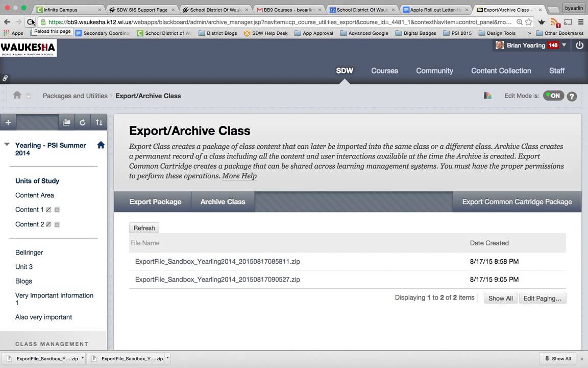Image resolution: width=588 pixels, height=368 pixels.
Task: Click the browser forward arrow
Action: pyautogui.click(x=18, y=22)
